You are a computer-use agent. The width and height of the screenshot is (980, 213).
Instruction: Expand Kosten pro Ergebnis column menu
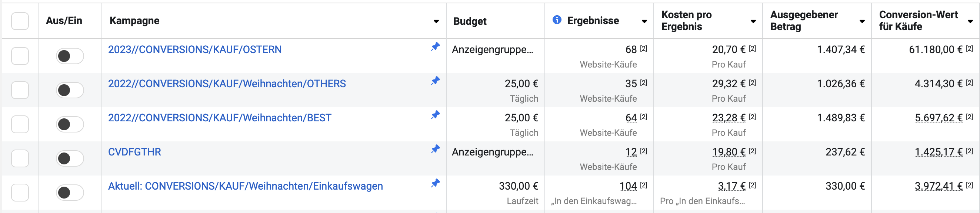(x=753, y=22)
